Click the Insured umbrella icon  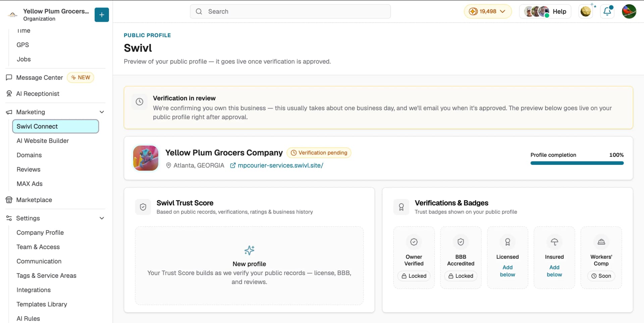click(x=554, y=242)
